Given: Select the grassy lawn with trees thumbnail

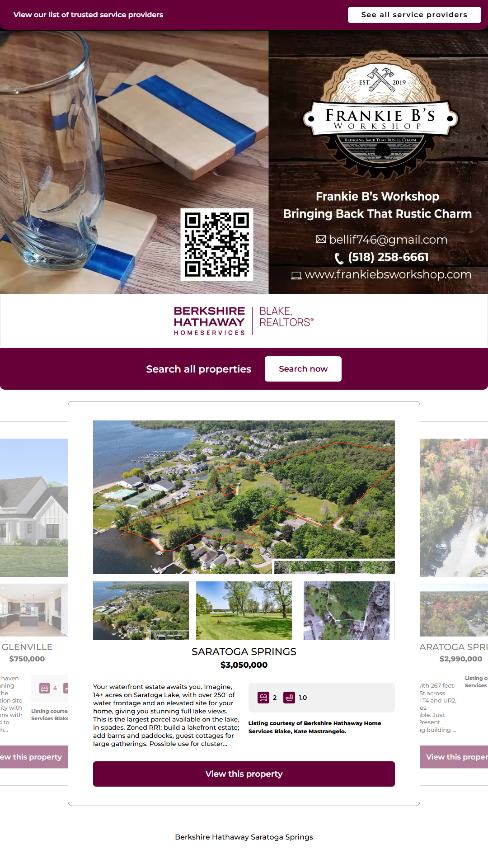Looking at the screenshot, I should pos(244,611).
